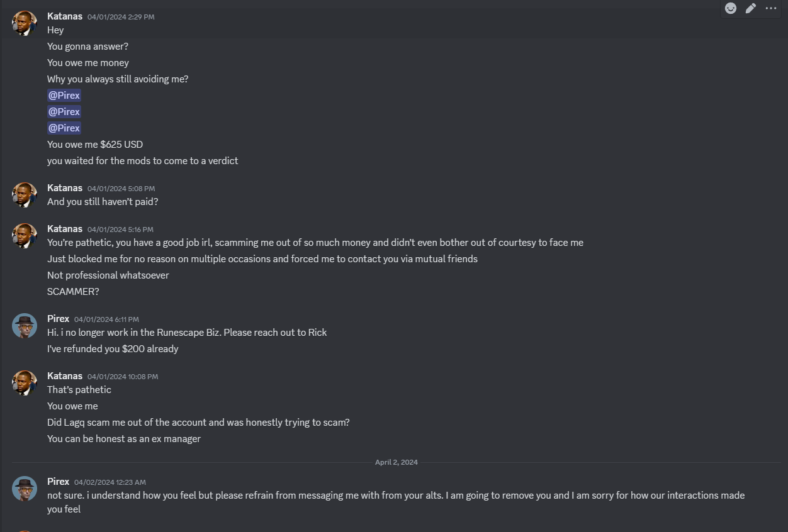Open Katanas' avatar at the 5:16 PM message

point(25,236)
